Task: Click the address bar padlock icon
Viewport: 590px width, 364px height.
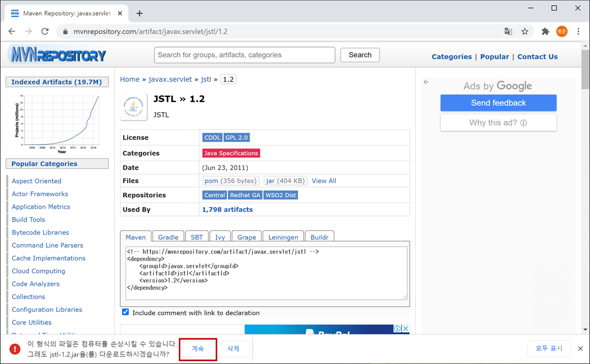Action: click(65, 32)
